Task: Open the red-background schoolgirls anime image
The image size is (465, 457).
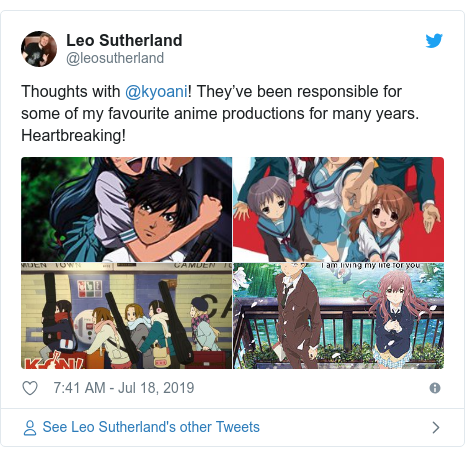Action: [x=338, y=209]
